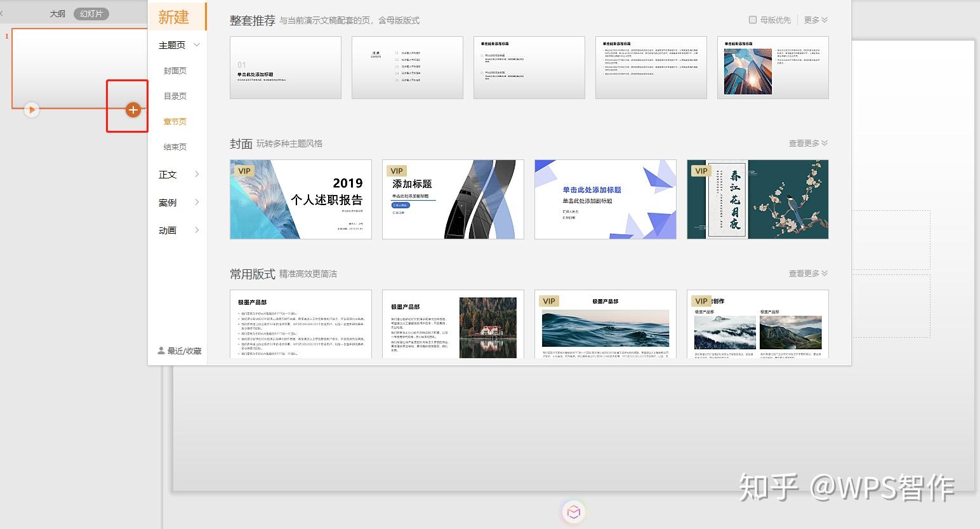This screenshot has width=980, height=529.
Task: Pick the third 整套推荐 bulleted layout
Action: pyautogui.click(x=529, y=67)
